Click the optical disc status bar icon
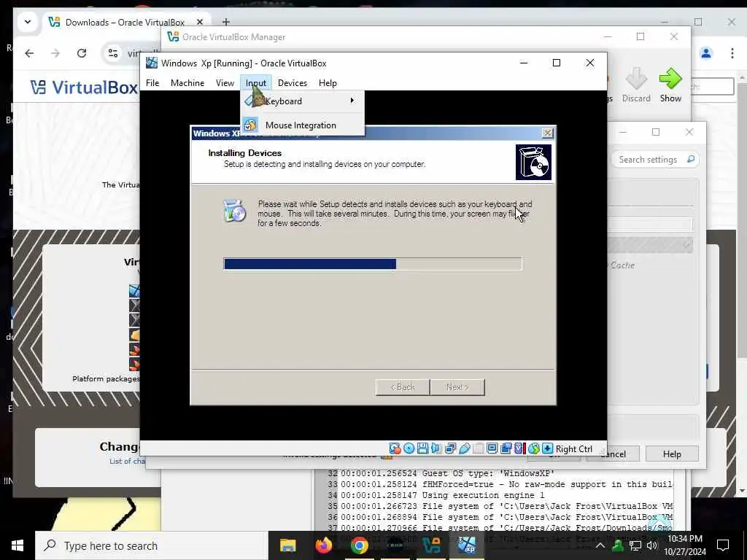 (x=409, y=448)
